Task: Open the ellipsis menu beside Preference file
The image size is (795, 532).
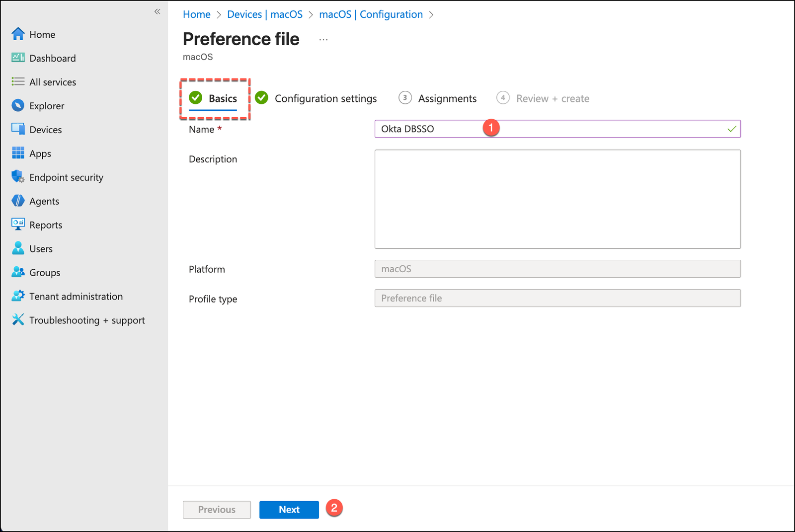Action: tap(323, 40)
